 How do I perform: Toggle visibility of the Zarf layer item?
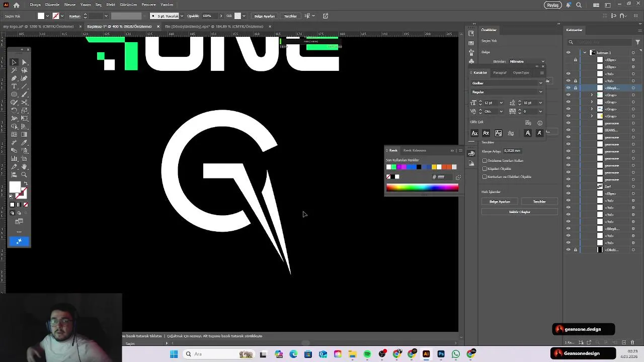569,187
